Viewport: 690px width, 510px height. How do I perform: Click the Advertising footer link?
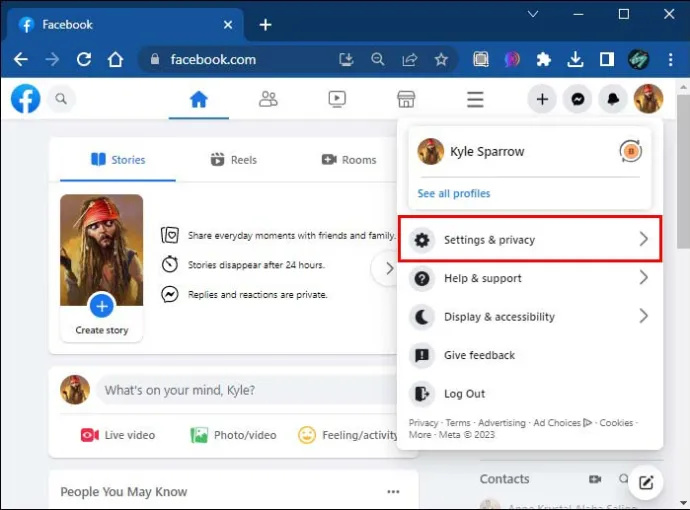coord(502,423)
